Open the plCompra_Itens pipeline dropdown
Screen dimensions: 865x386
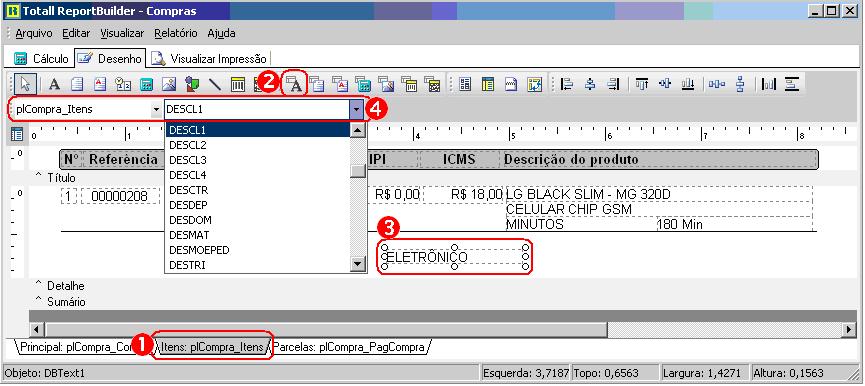156,110
